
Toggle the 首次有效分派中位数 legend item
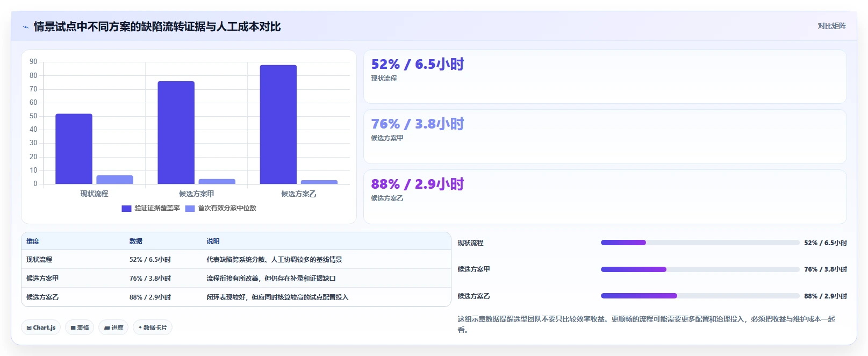pos(221,208)
